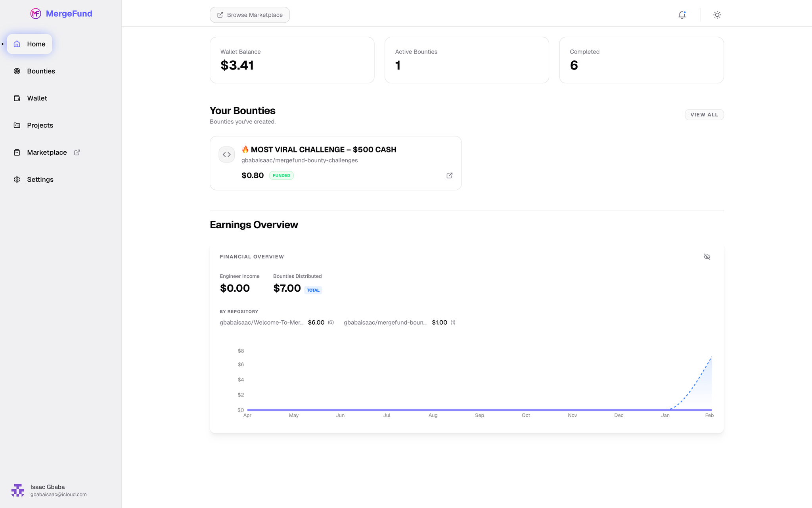The height and width of the screenshot is (508, 812).
Task: Open the Wallet icon in sidebar
Action: pyautogui.click(x=17, y=98)
